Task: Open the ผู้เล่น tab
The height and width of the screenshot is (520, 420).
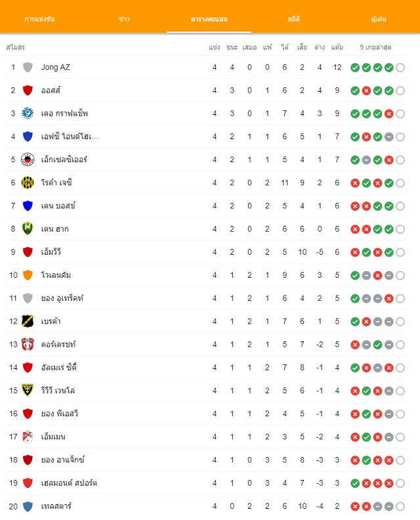Action: [x=379, y=19]
